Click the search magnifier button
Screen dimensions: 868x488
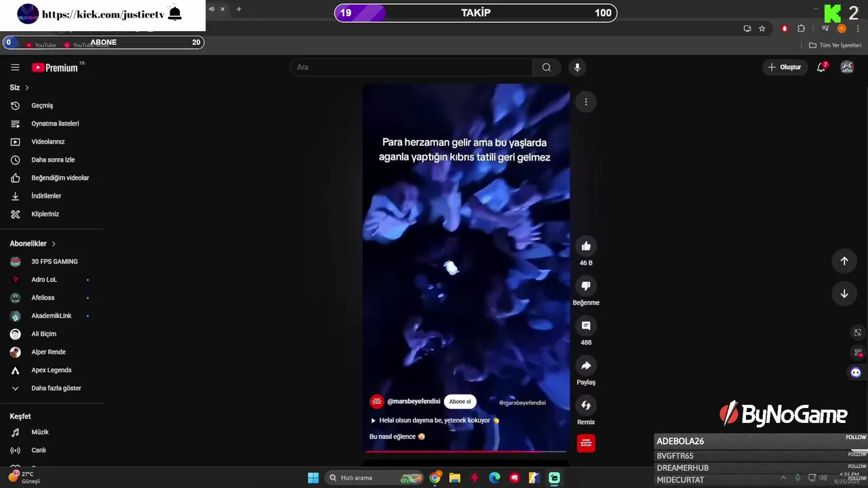coord(547,67)
